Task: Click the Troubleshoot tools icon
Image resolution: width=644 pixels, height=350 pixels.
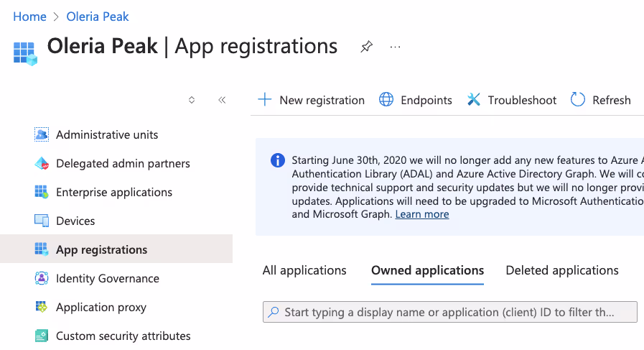Action: tap(474, 99)
